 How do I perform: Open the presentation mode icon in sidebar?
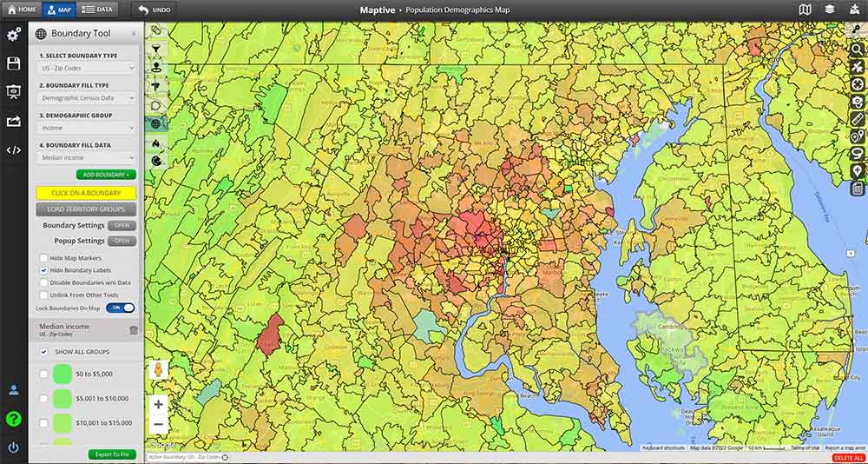point(13,92)
